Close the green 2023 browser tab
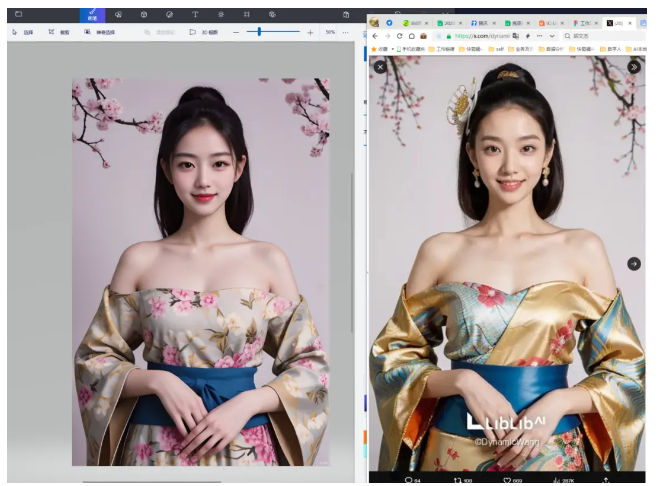This screenshot has height=486, width=669. [x=460, y=23]
